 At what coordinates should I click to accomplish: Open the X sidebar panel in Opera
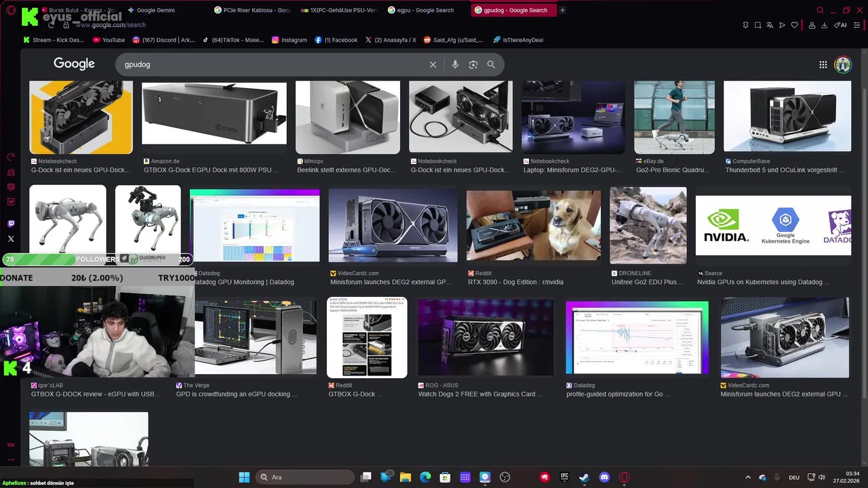[x=11, y=239]
